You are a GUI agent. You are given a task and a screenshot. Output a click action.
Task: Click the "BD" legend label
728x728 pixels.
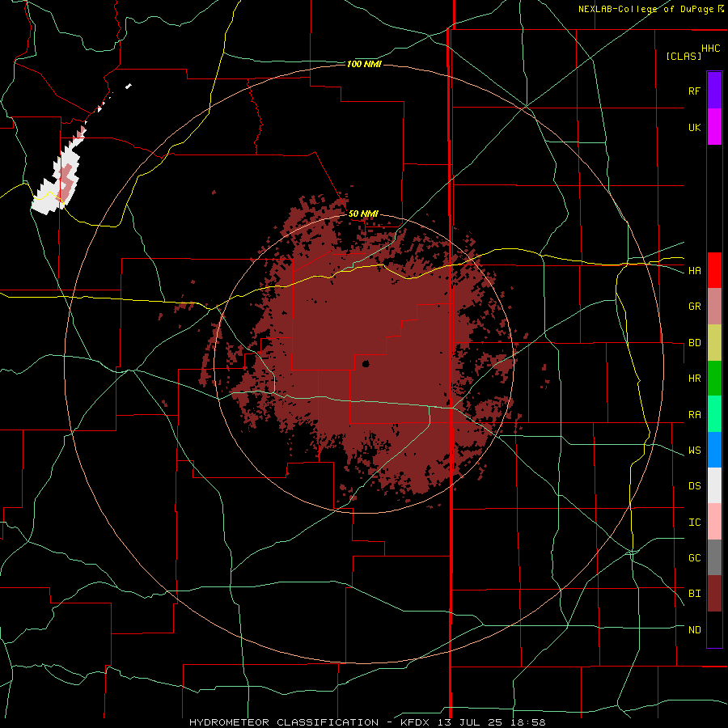[x=694, y=343]
